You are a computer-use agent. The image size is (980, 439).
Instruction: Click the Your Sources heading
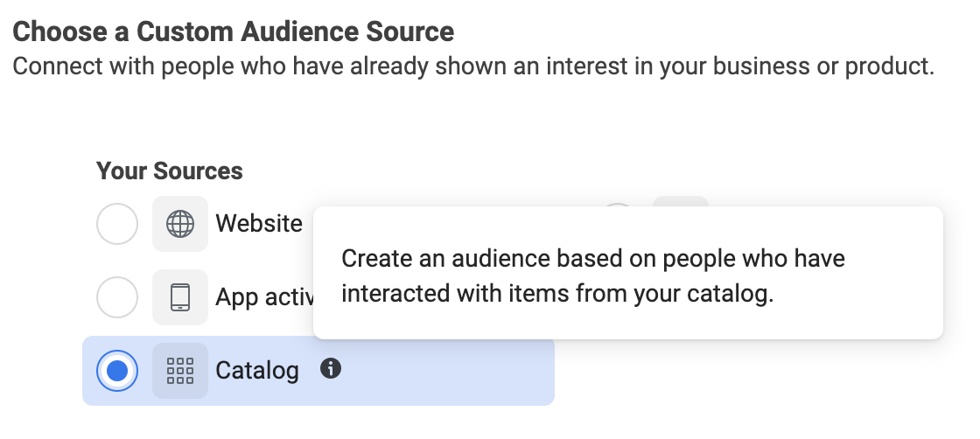pos(170,171)
